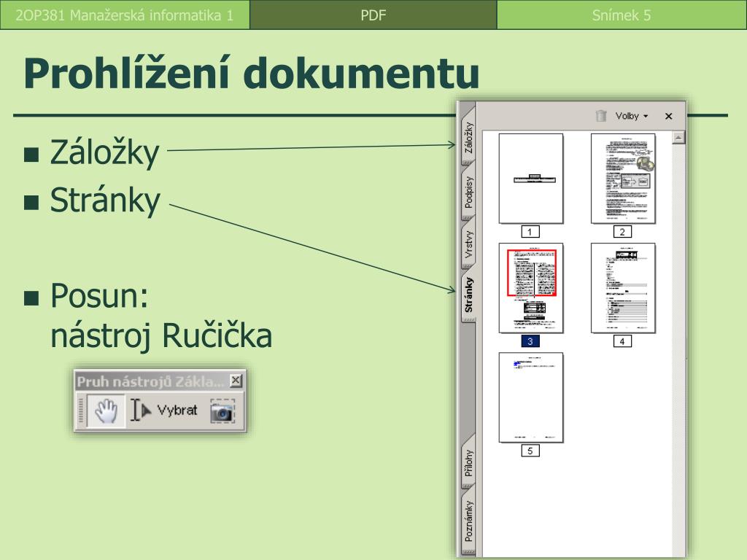Select the Hand (Ručička) tool
Screen dimensions: 747x560
(x=106, y=411)
